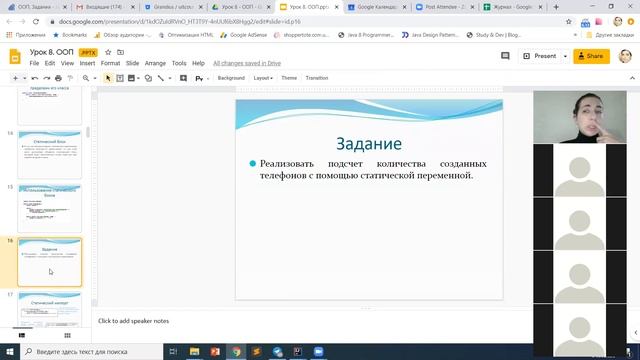Click All changes saved in Drive link
Screen dimensions: 640x360
(247, 63)
